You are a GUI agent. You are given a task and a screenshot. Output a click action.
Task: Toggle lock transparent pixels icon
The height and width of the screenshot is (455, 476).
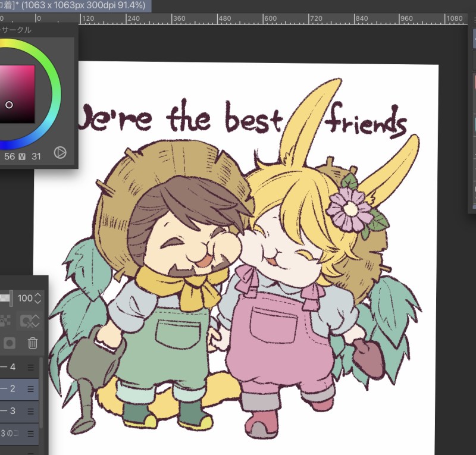tap(5, 321)
